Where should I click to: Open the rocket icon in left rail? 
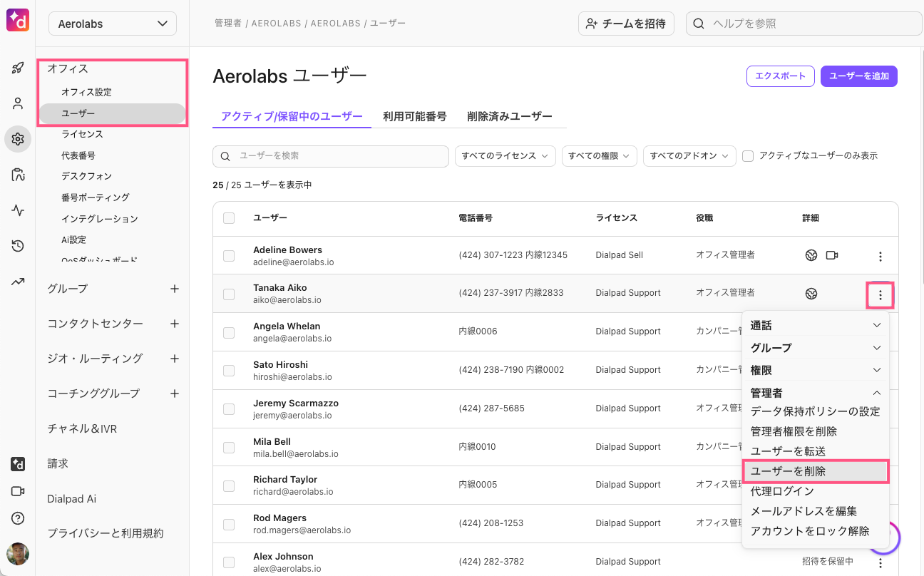(x=18, y=68)
